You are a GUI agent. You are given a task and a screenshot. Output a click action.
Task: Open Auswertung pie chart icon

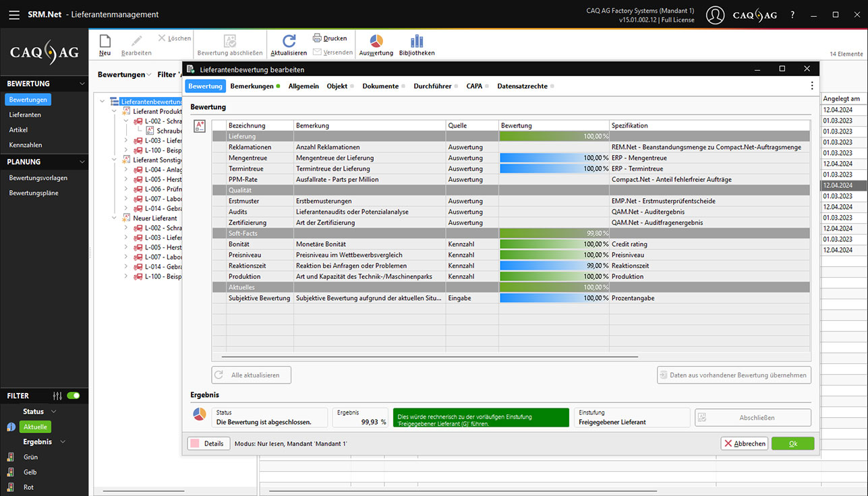tap(376, 41)
